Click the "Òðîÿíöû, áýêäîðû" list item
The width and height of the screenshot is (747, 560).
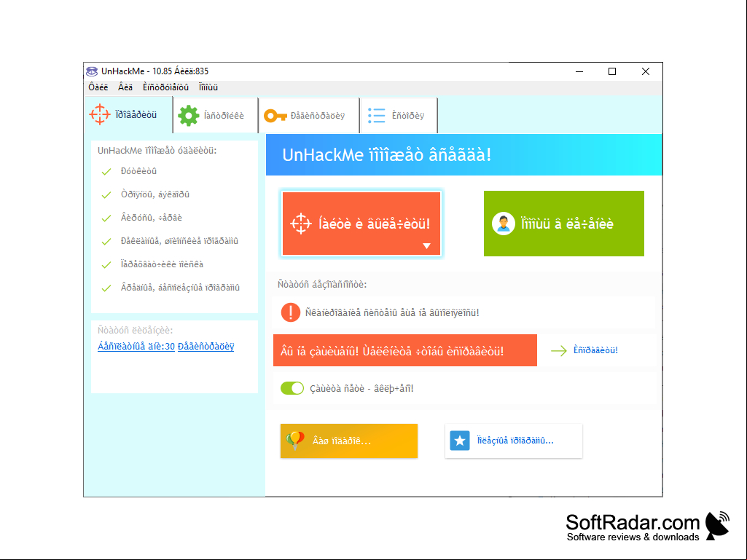tap(155, 194)
